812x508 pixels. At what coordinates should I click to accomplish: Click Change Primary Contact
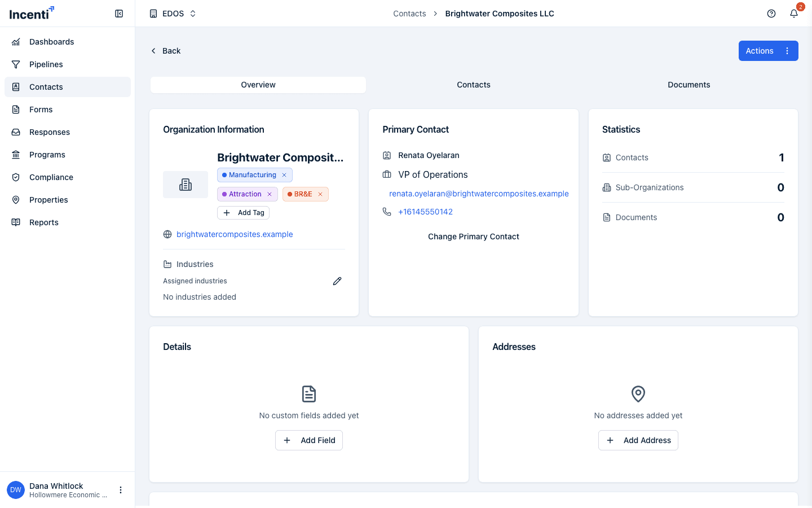pyautogui.click(x=474, y=237)
